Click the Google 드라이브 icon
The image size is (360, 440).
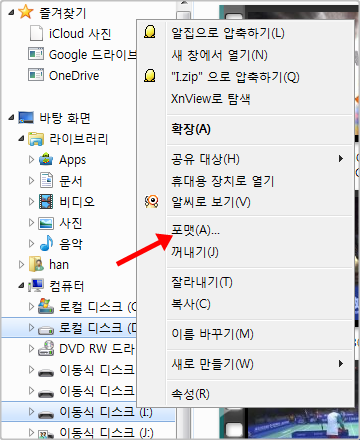tap(36, 54)
